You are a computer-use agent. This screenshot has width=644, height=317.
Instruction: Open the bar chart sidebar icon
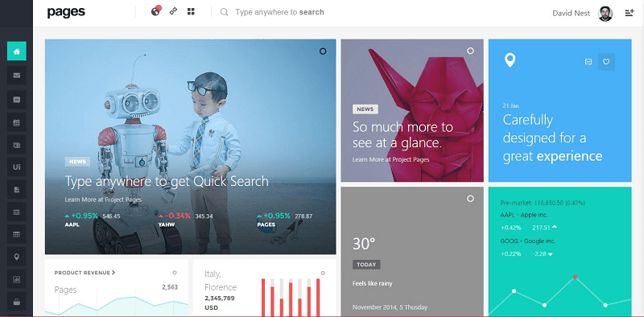(16, 279)
